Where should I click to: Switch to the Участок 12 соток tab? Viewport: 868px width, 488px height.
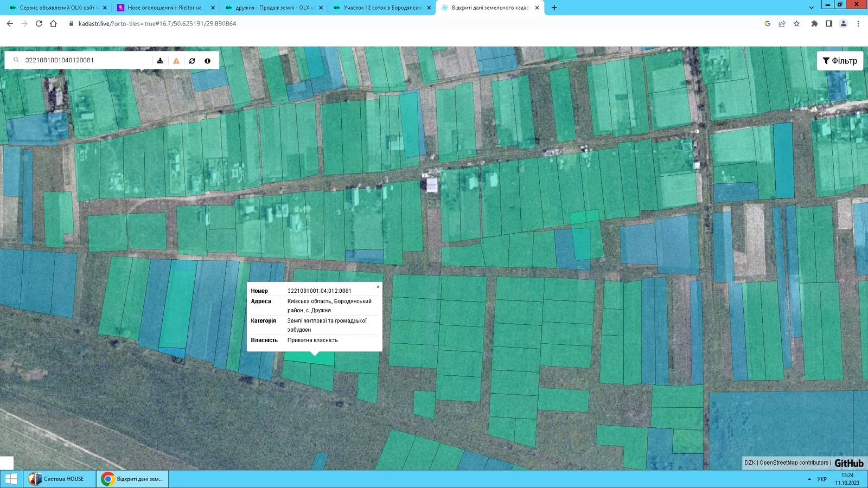point(382,8)
